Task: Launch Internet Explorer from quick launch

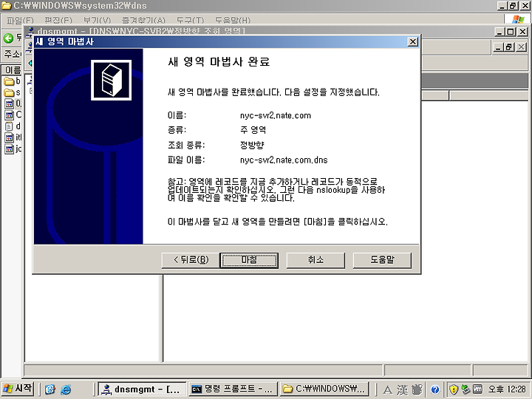Action: 66,389
